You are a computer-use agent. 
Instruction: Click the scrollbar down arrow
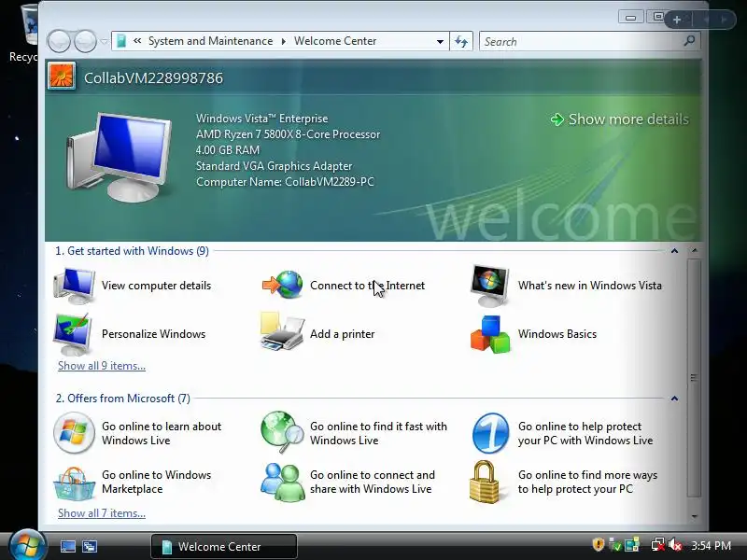click(x=694, y=516)
